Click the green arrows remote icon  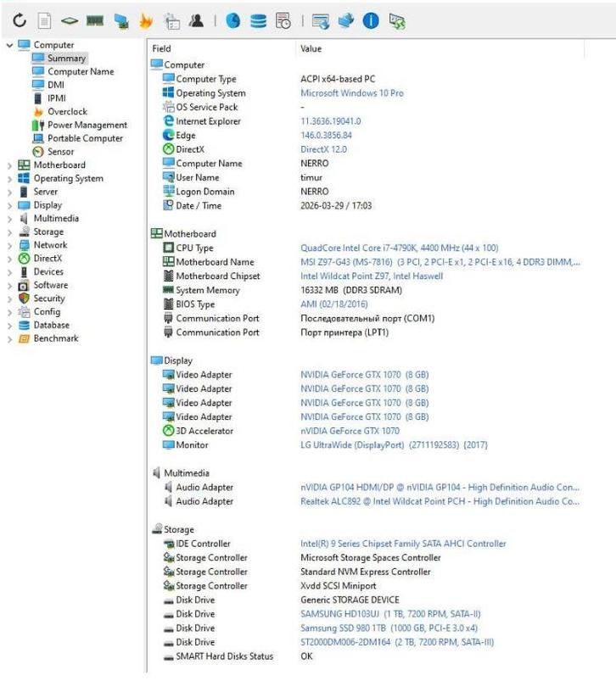397,21
